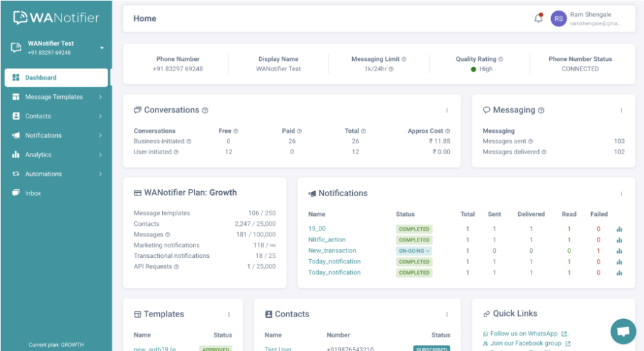Open Automations in the sidebar
644x351 pixels.
(43, 174)
